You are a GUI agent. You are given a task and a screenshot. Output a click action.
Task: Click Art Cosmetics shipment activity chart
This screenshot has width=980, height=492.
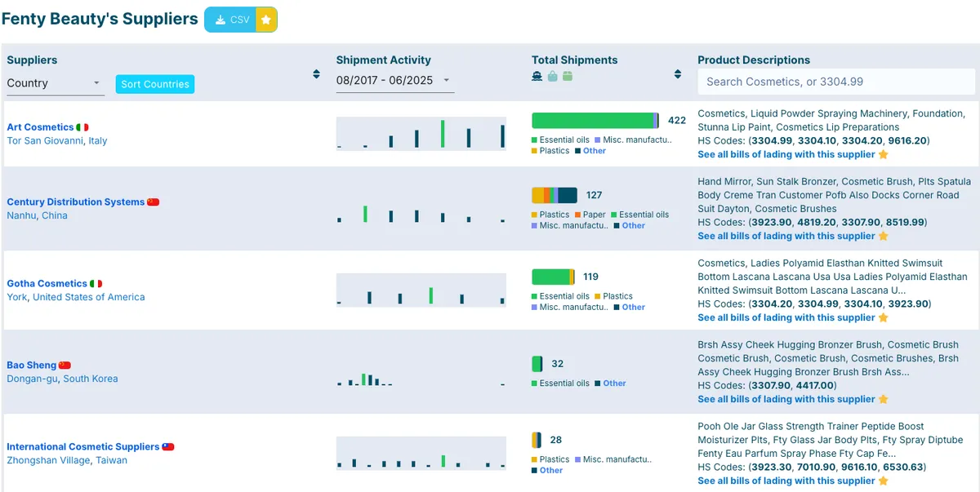click(421, 134)
